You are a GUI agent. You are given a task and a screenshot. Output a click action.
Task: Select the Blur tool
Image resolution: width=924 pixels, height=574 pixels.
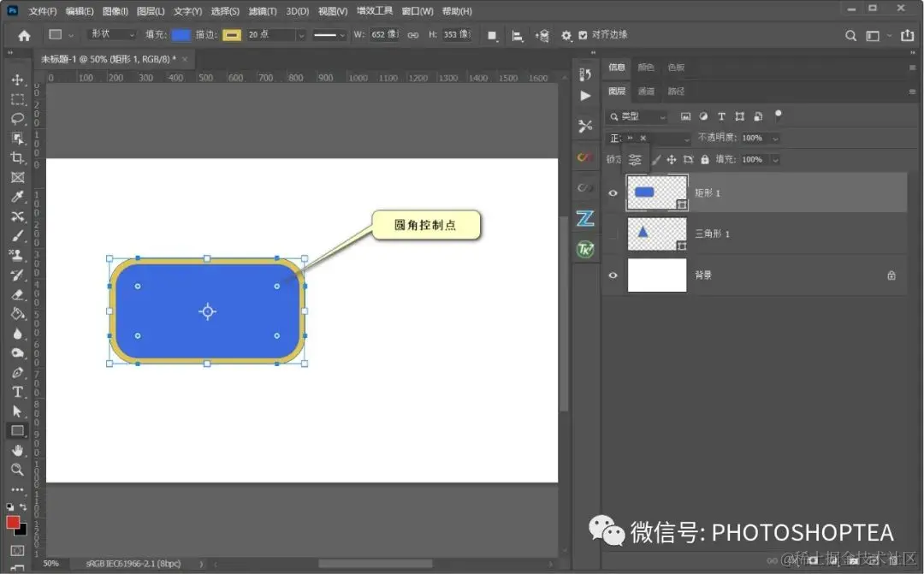[18, 334]
